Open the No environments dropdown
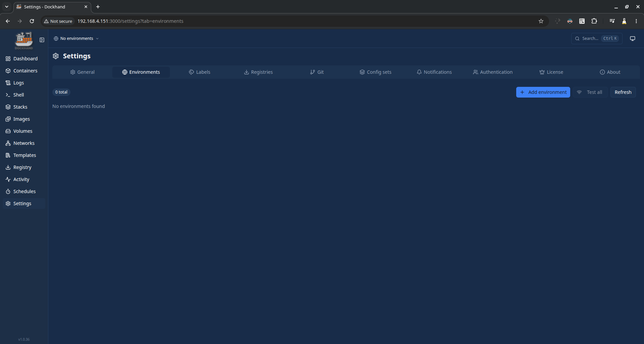This screenshot has width=644, height=344. coord(76,39)
